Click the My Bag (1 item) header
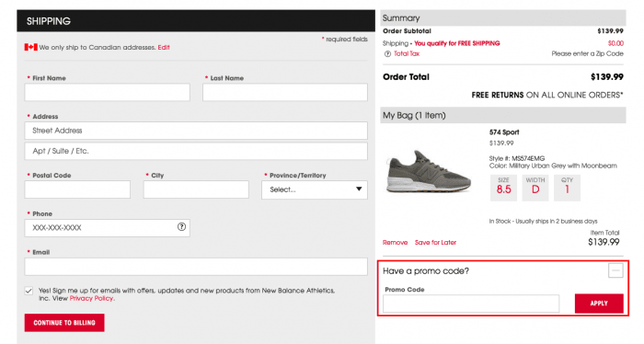 [503, 115]
